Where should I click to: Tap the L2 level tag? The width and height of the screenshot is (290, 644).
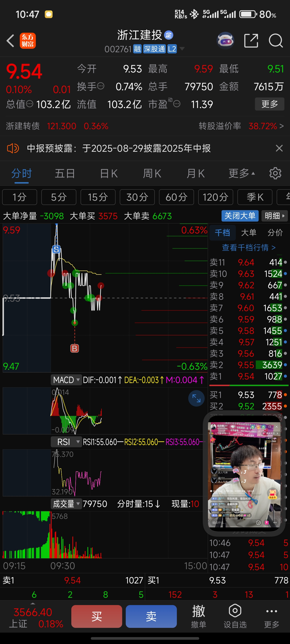point(172,49)
